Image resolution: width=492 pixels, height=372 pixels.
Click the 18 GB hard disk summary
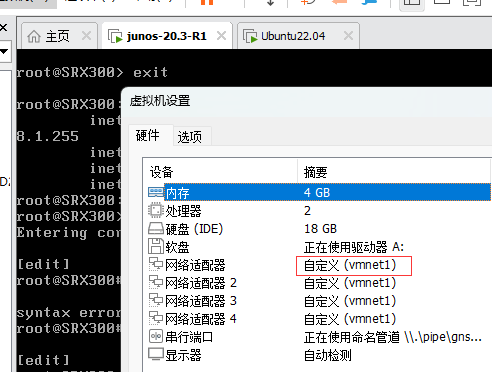[x=321, y=229]
